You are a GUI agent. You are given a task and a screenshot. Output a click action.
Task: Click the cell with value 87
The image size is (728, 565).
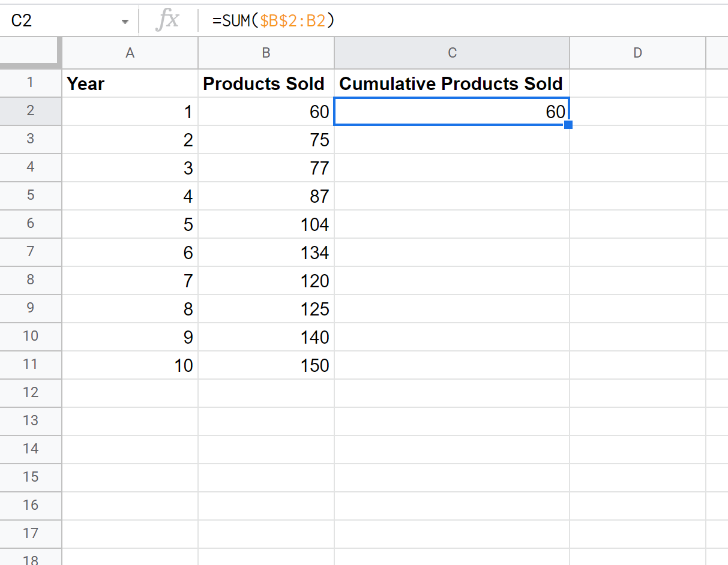pos(266,196)
